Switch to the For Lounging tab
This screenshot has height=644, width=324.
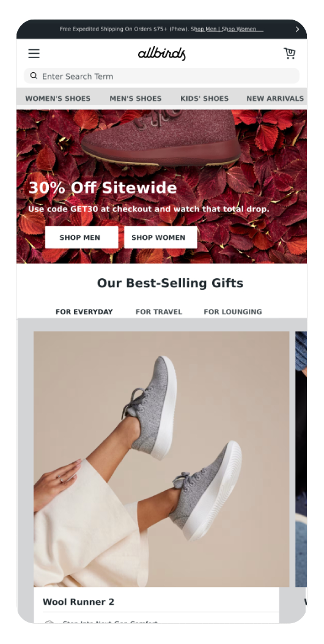coord(233,312)
